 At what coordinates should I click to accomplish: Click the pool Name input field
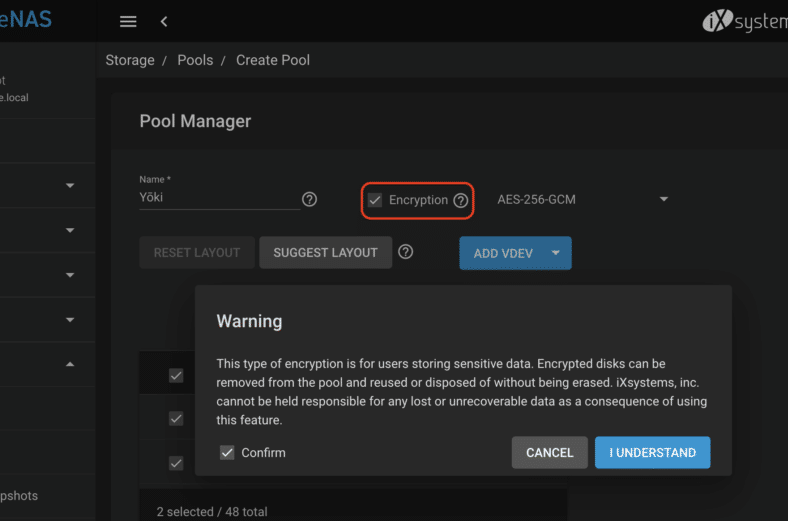pos(219,198)
